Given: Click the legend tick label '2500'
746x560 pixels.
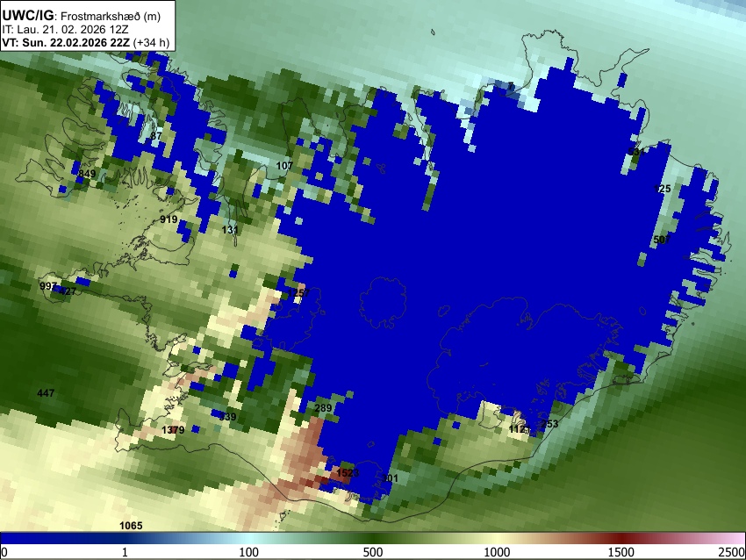Looking at the screenshot, I should point(732,552).
